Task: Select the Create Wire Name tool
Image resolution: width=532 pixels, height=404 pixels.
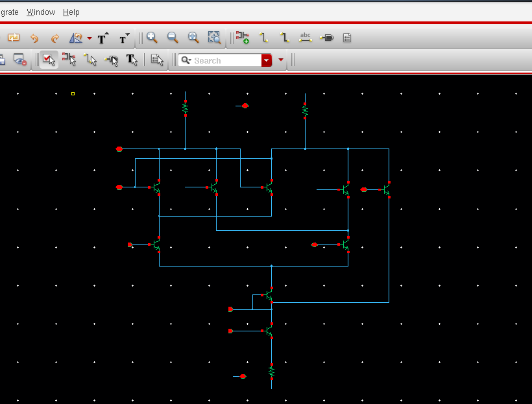Action: [x=306, y=38]
